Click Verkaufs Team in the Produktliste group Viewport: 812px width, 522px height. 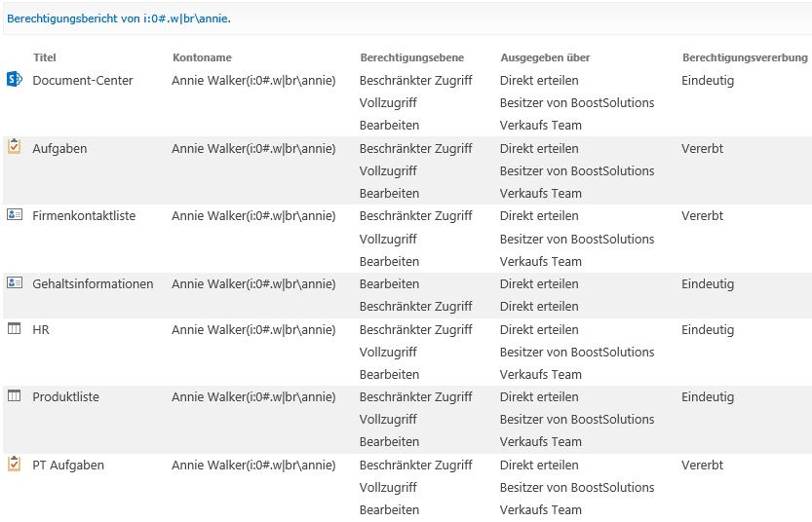tap(541, 441)
